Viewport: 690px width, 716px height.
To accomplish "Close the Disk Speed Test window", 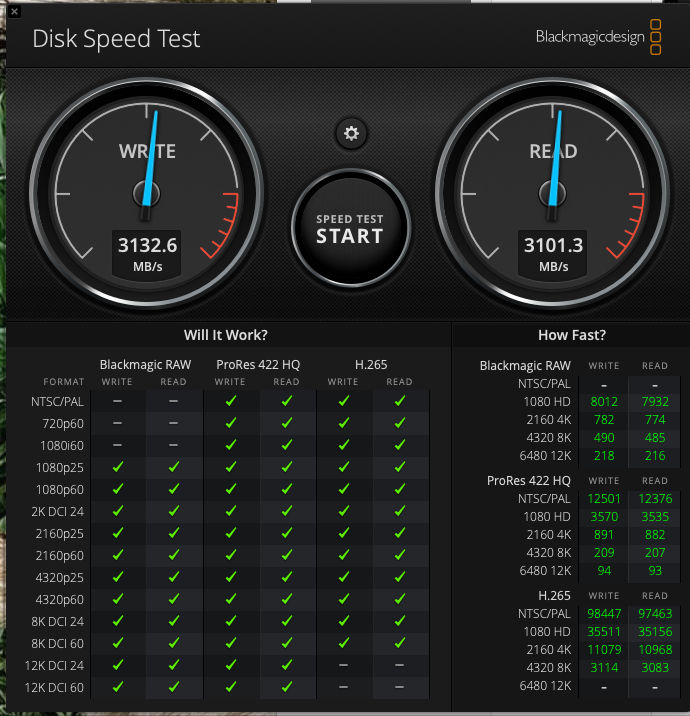I will tap(14, 11).
